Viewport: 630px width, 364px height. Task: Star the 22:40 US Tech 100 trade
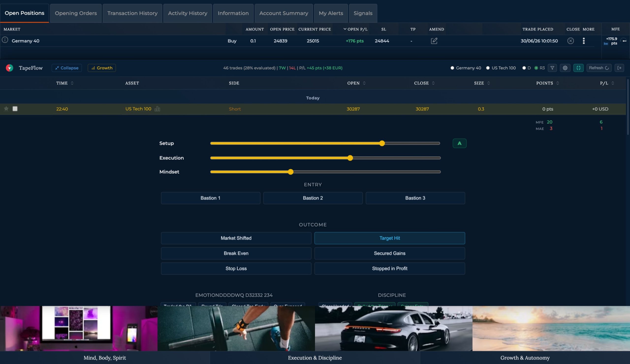[6, 109]
